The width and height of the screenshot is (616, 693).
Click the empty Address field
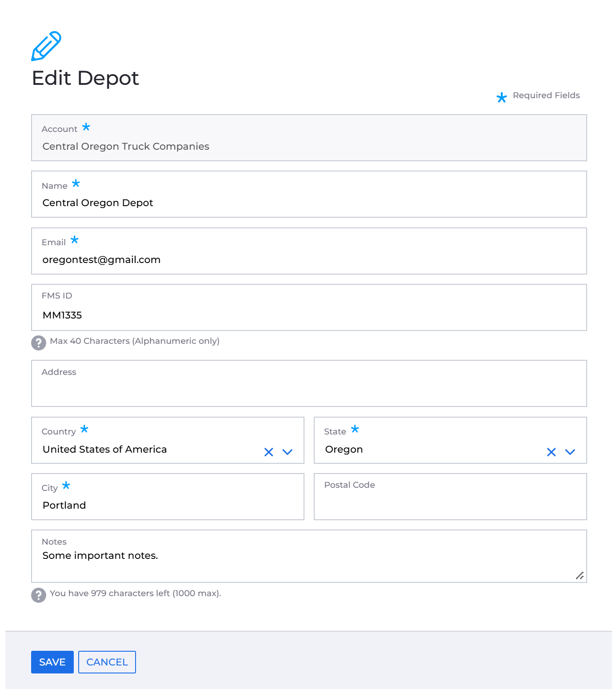[309, 383]
